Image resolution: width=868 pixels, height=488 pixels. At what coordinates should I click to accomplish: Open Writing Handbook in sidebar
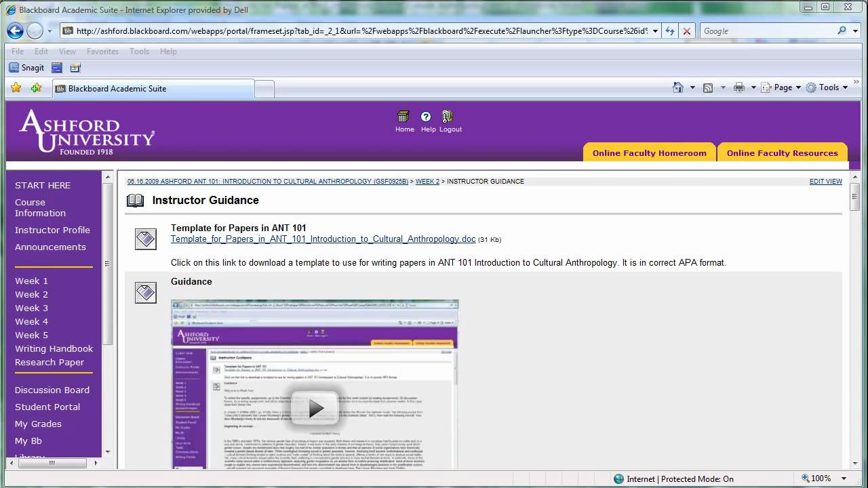pos(54,348)
